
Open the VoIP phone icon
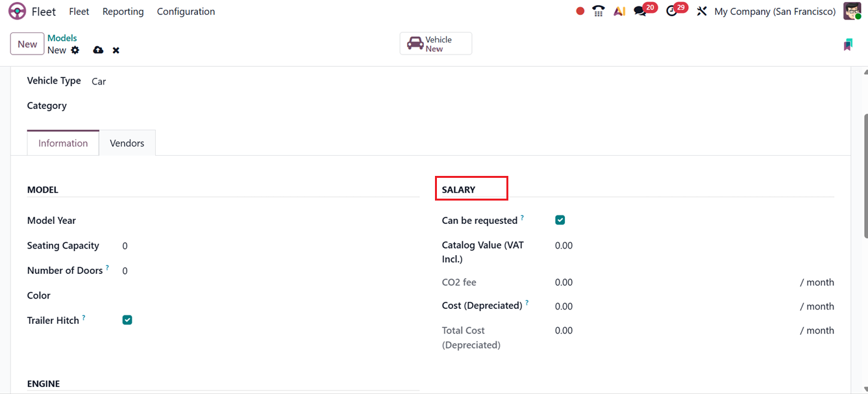click(599, 11)
